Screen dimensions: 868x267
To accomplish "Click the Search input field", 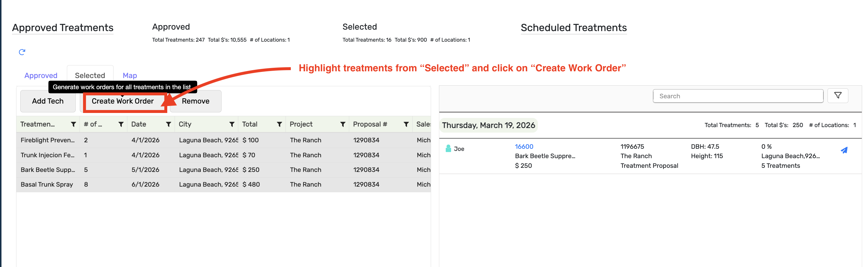I will click(x=738, y=96).
